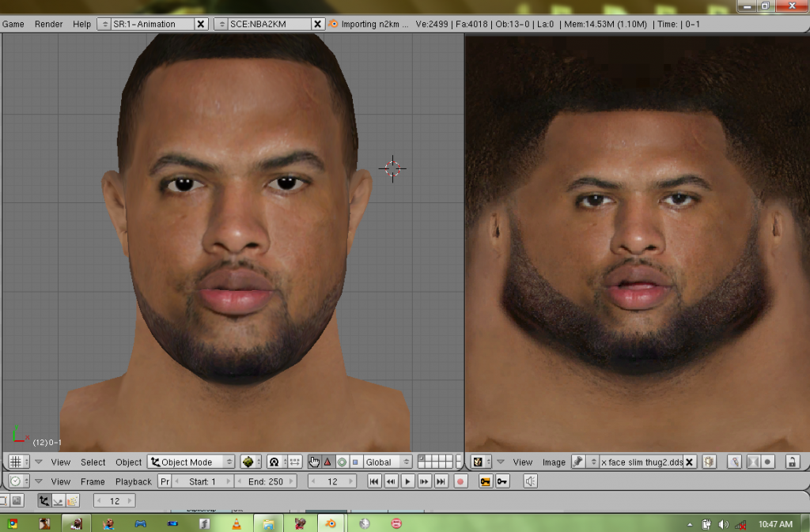Click the face slim thug2.dds image name field
This screenshot has width=810, height=532.
641,462
